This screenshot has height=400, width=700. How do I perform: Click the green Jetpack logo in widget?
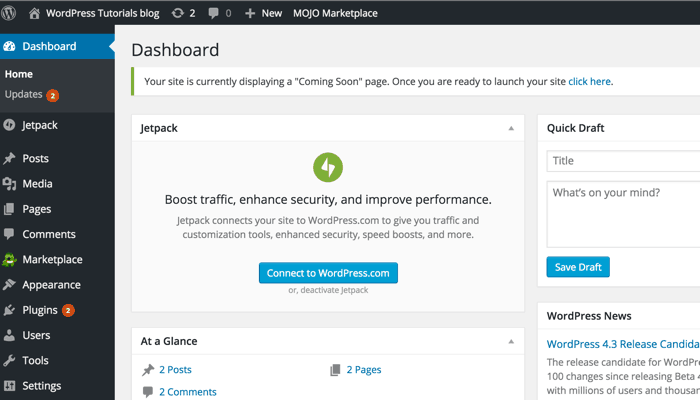(x=328, y=167)
